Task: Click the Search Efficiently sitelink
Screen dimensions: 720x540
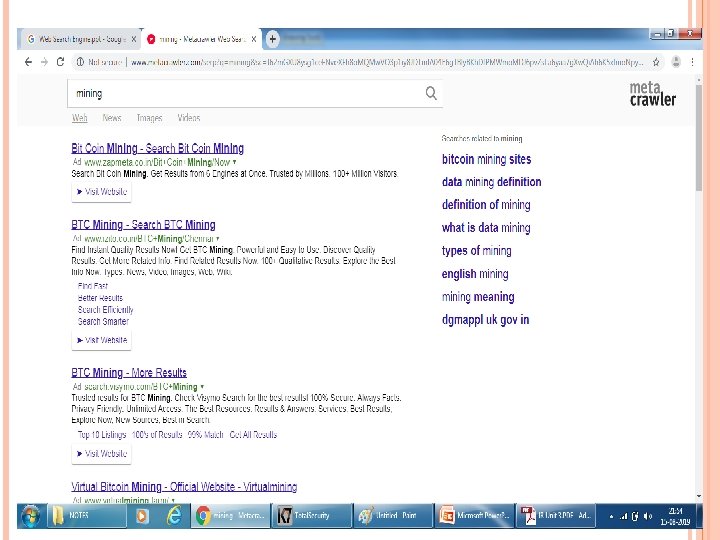Action: [105, 309]
